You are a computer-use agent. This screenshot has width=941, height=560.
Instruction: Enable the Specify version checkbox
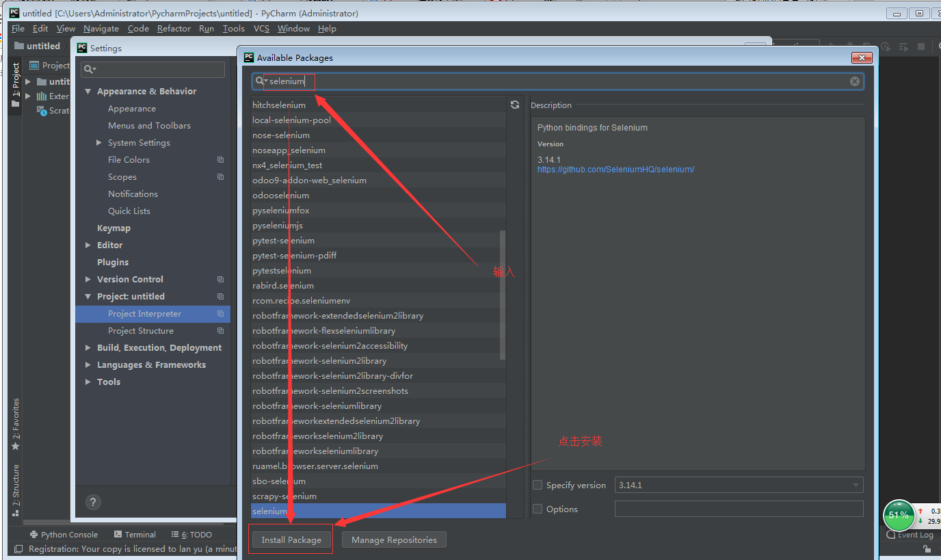pos(538,485)
